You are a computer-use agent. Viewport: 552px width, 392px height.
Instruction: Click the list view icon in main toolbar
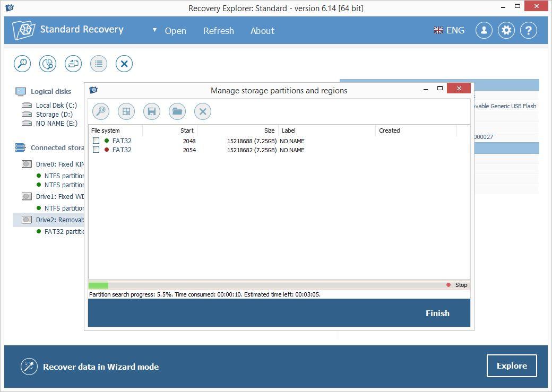99,64
